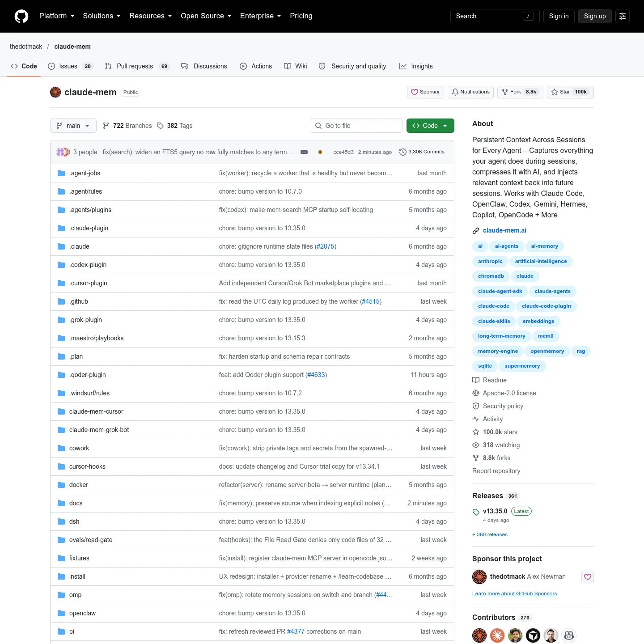Click the docker folder icon
Viewport: 644px width, 644px height.
pos(61,485)
